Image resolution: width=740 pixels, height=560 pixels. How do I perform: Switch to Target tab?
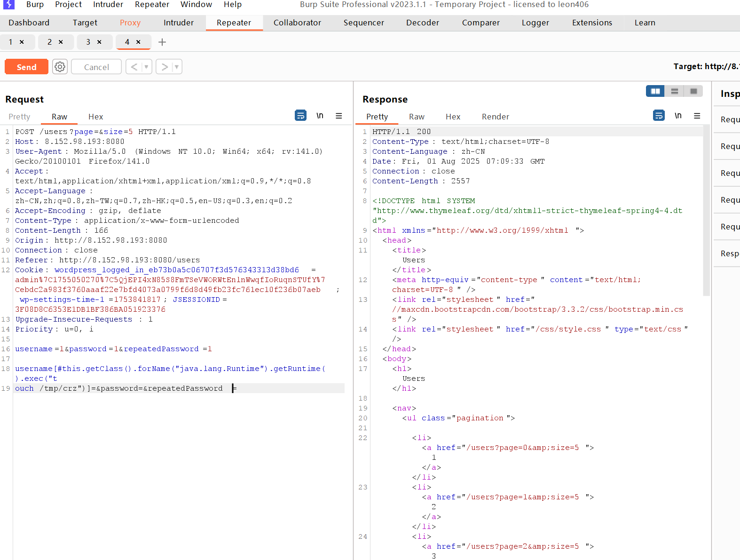(x=85, y=23)
